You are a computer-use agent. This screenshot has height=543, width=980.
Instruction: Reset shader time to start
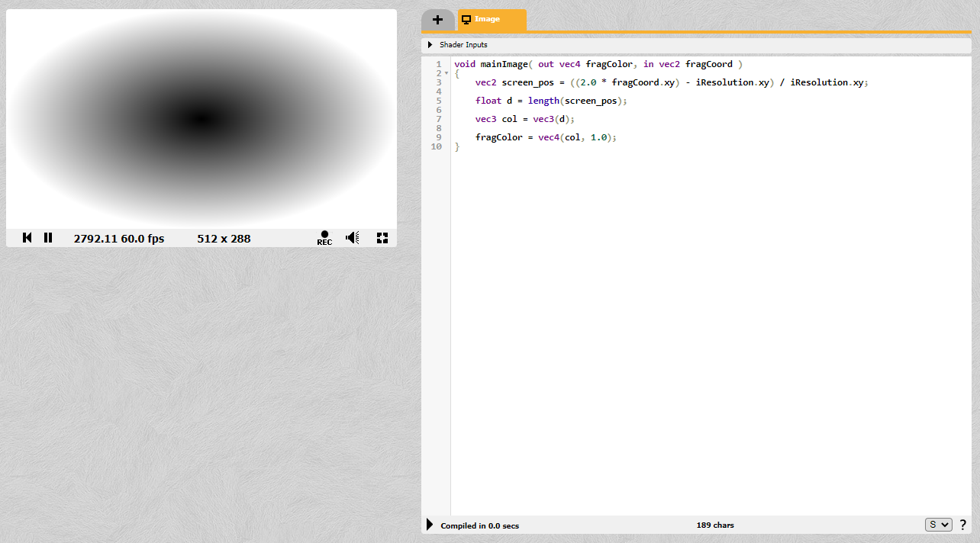(27, 238)
